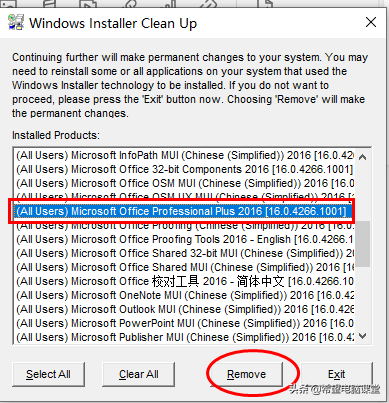This screenshot has width=389, height=403.
Task: Select Microsoft InfoPath MUI 2016 entry
Action: pyautogui.click(x=184, y=155)
